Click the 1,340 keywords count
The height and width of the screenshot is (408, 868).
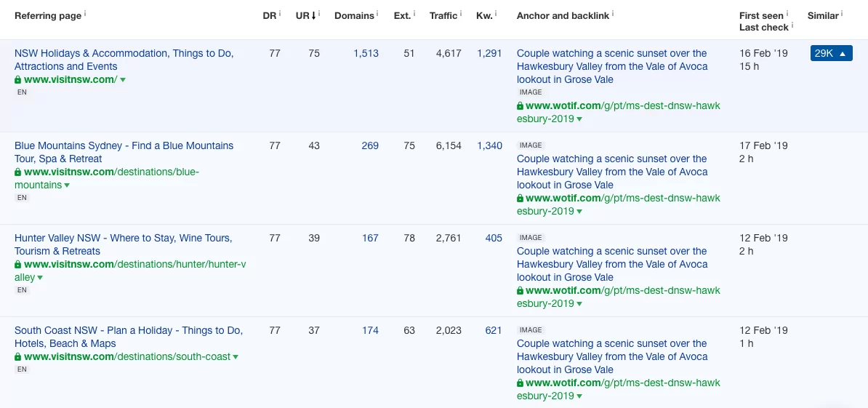(x=489, y=145)
